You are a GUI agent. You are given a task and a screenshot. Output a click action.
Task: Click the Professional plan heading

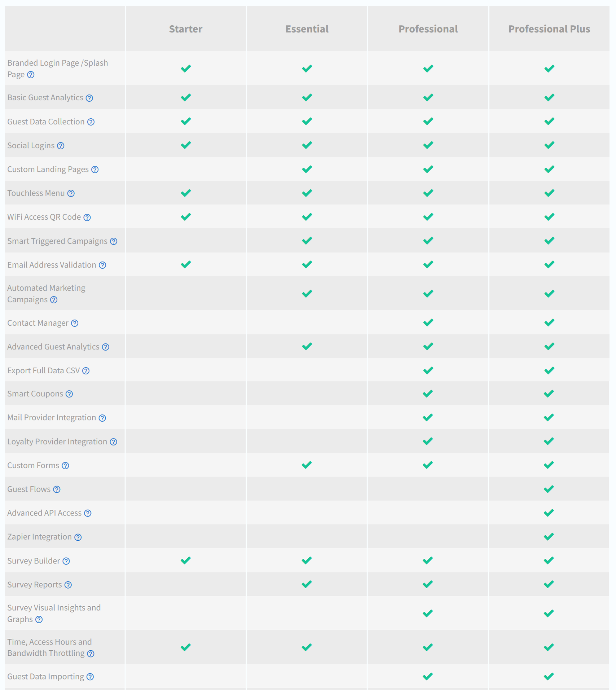click(x=428, y=29)
